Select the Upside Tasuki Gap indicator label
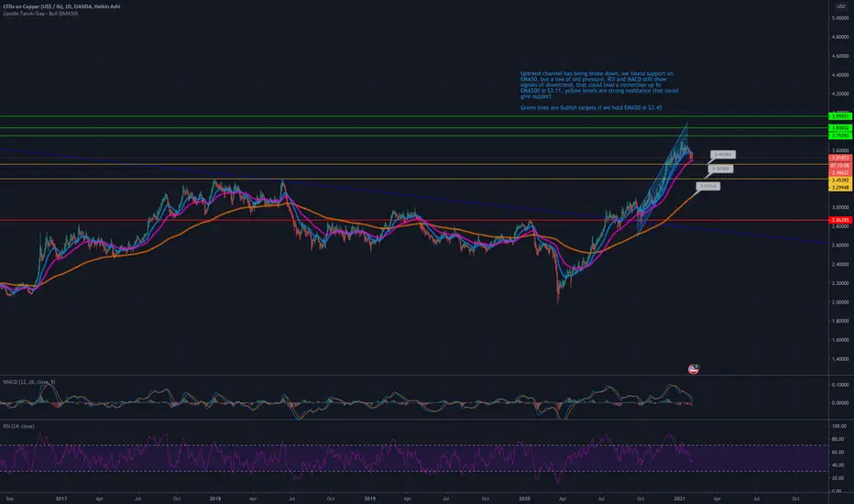The width and height of the screenshot is (854, 504). (x=40, y=14)
